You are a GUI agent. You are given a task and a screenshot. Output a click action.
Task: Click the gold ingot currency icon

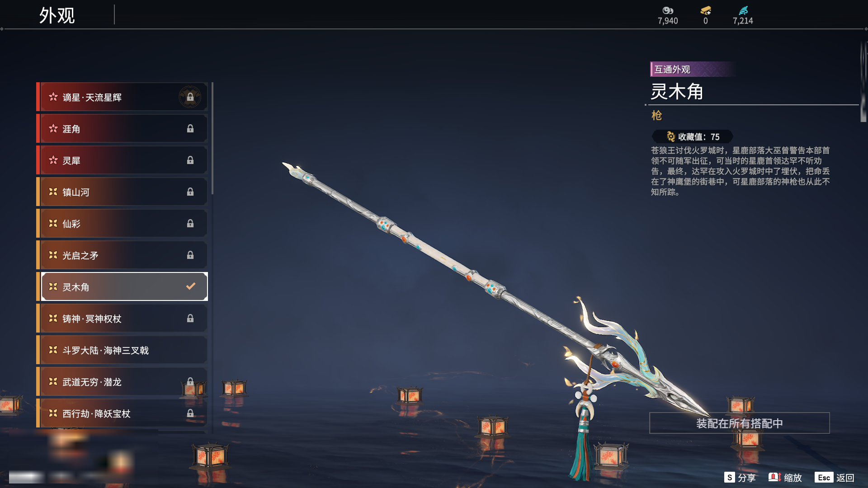coord(706,10)
